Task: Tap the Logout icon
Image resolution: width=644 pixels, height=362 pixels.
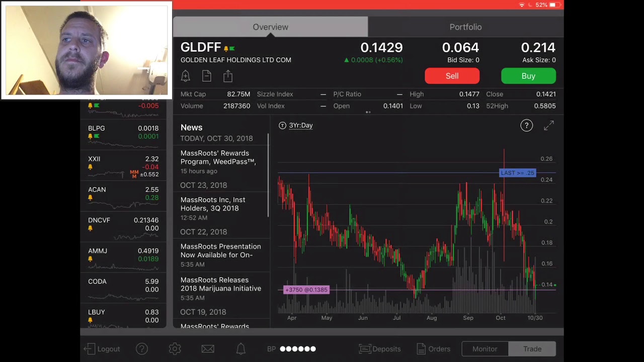Action: coord(89,349)
